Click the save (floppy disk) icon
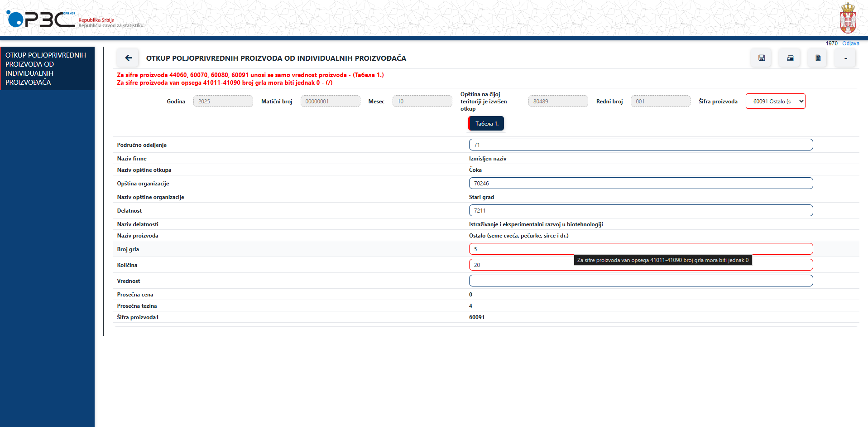 [x=761, y=58]
